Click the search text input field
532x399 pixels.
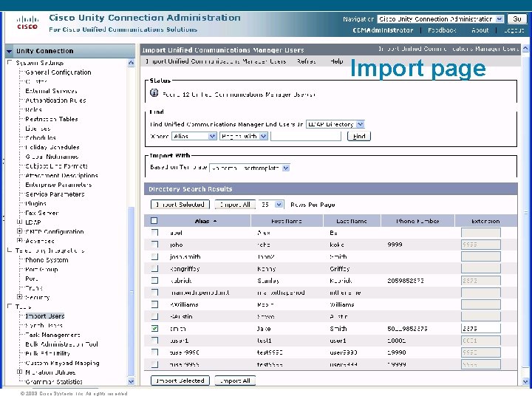(306, 136)
